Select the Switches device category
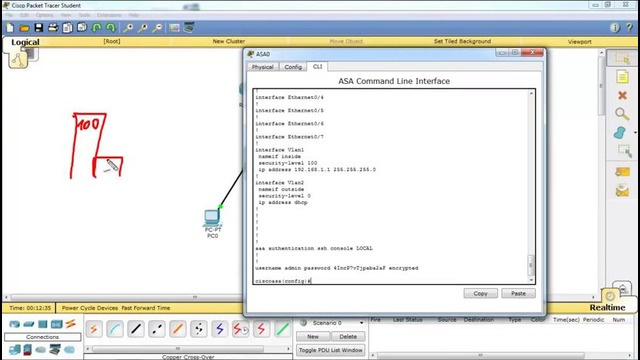 29,324
